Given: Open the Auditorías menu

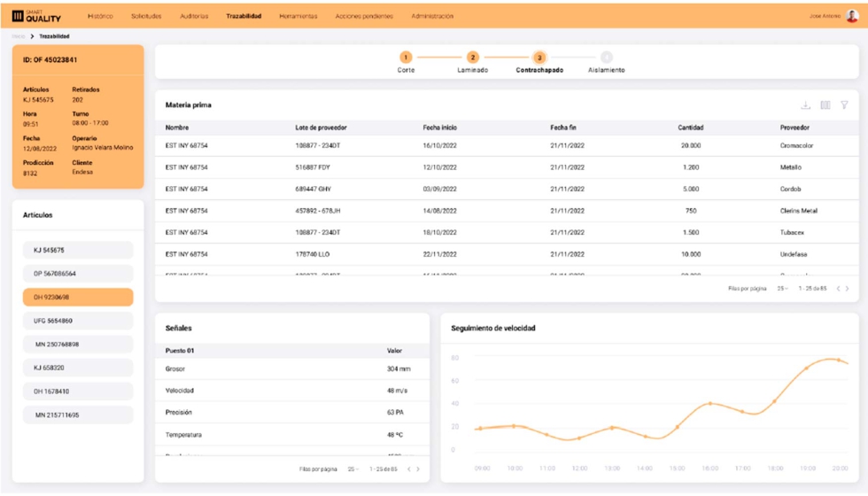Looking at the screenshot, I should (194, 16).
